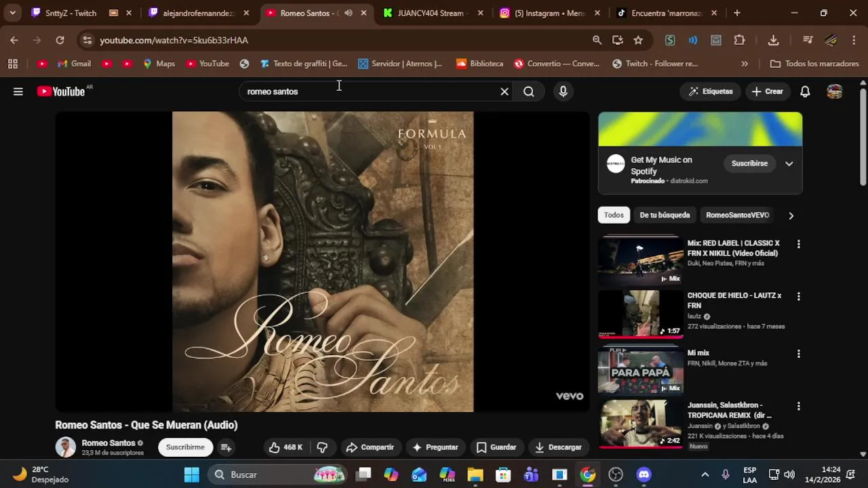The image size is (868, 488).
Task: Open the YouTube hamburger guide menu
Action: coord(18,91)
